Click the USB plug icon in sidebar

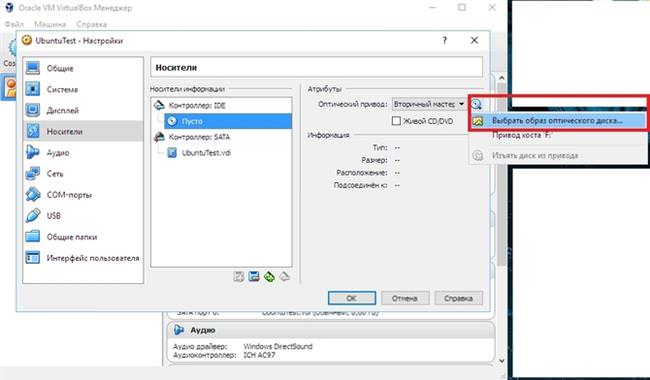pyautogui.click(x=33, y=215)
